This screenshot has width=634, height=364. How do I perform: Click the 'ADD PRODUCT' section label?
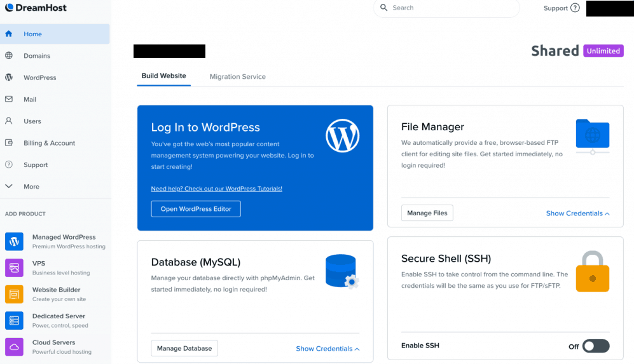pyautogui.click(x=25, y=213)
